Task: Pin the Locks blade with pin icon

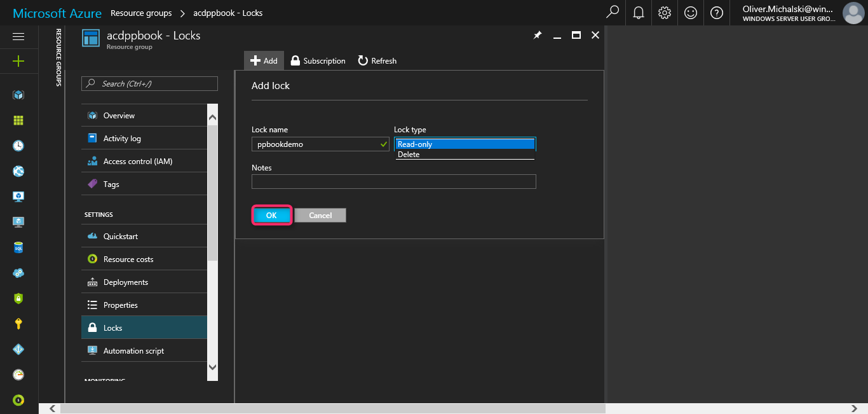Action: (x=538, y=36)
